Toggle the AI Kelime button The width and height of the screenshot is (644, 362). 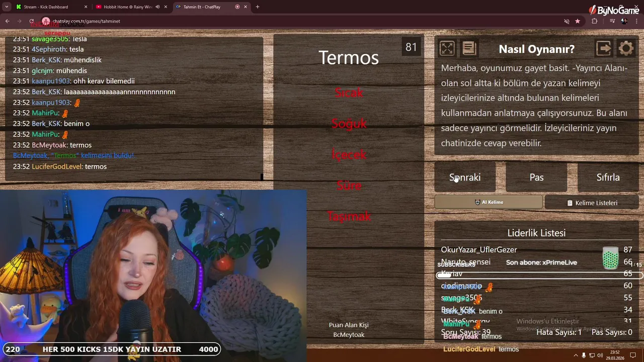pos(489,202)
